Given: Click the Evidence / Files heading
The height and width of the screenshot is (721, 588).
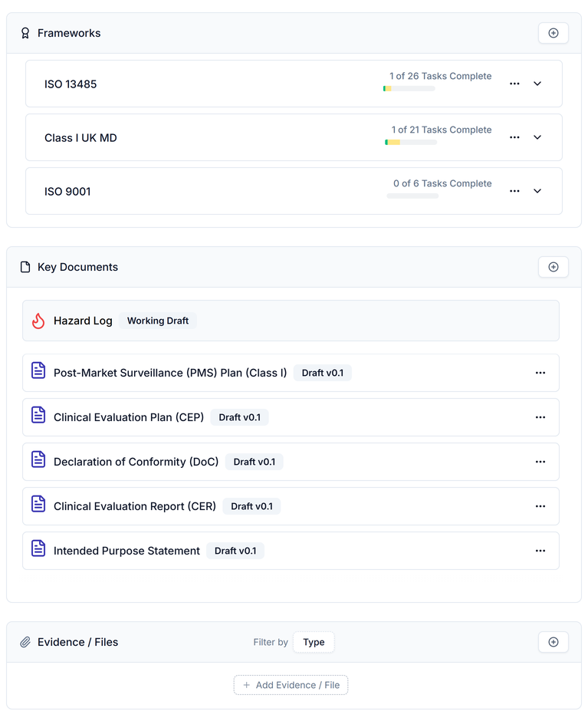Looking at the screenshot, I should click(77, 642).
